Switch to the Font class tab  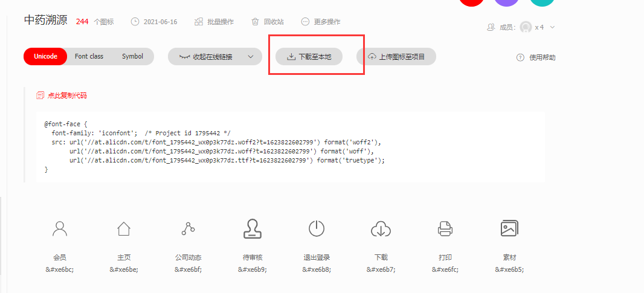[x=89, y=56]
